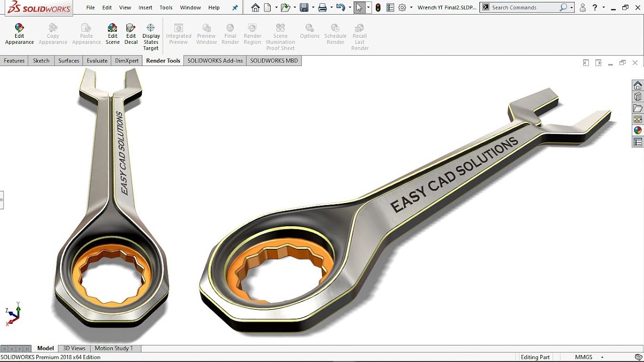Click Schedule Render
The height and width of the screenshot is (362, 644).
click(x=335, y=34)
